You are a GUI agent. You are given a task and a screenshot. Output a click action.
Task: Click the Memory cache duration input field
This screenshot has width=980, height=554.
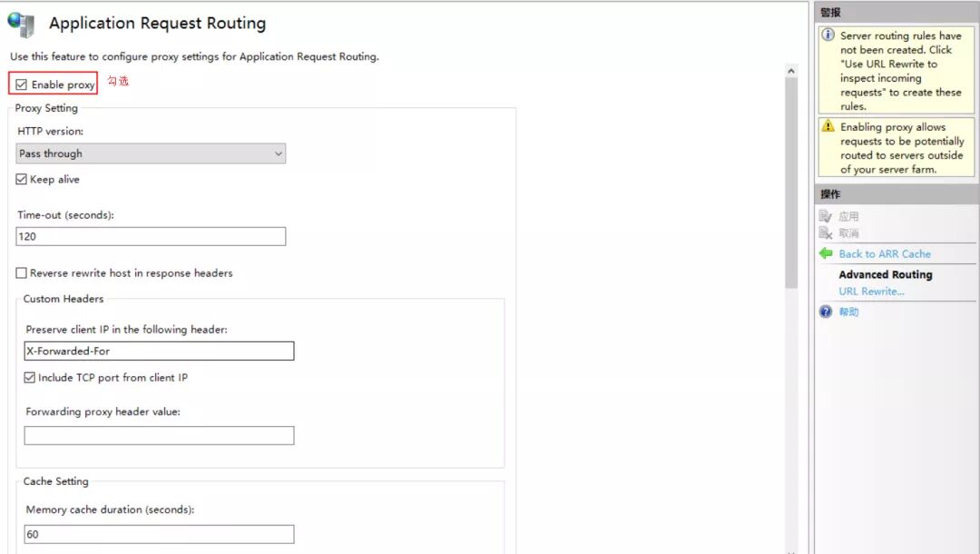(x=159, y=534)
